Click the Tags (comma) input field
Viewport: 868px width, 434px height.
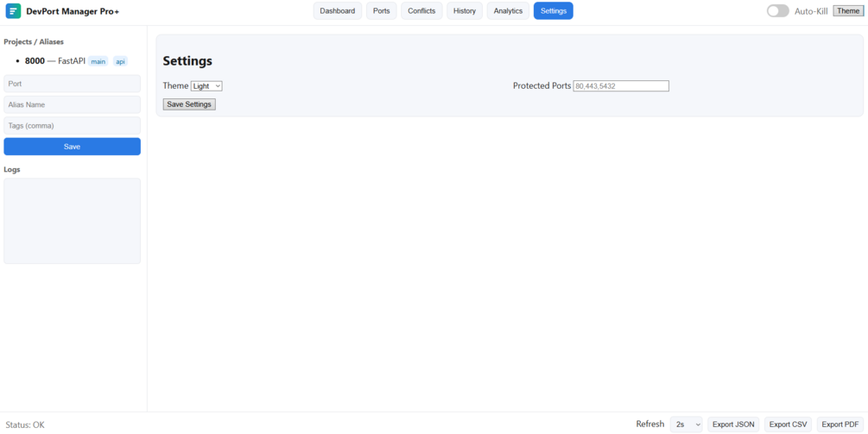pyautogui.click(x=72, y=125)
